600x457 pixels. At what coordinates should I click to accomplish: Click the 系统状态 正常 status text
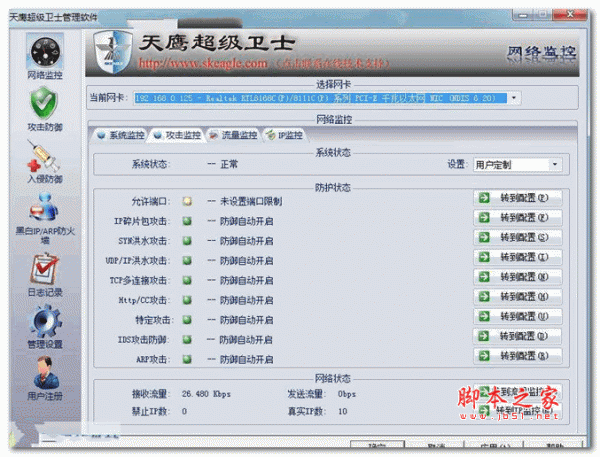[229, 165]
